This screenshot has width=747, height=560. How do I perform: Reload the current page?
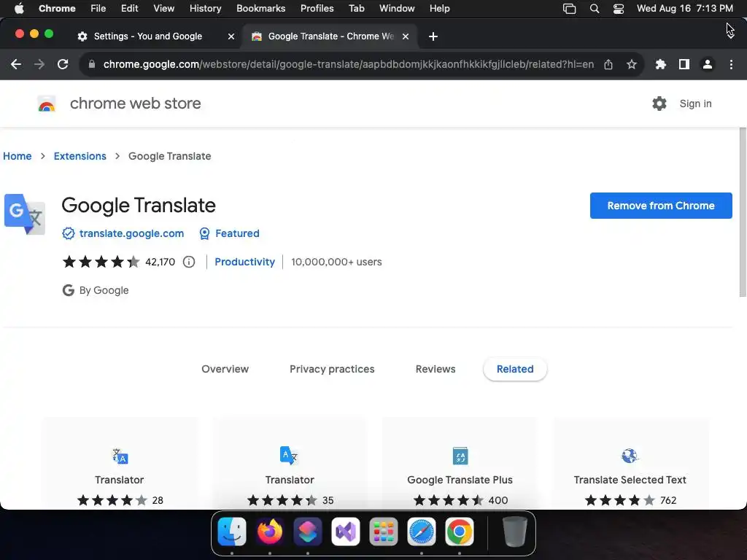coord(63,64)
